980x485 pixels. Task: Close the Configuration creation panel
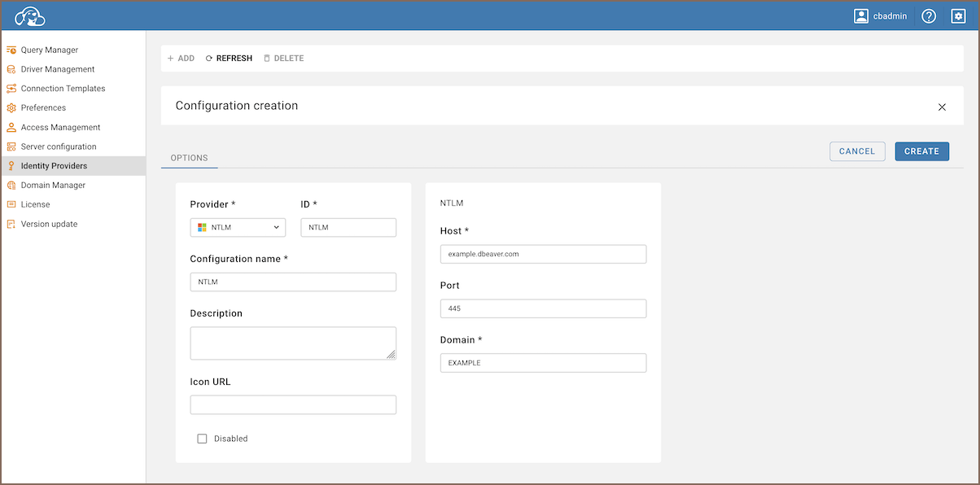pyautogui.click(x=942, y=107)
